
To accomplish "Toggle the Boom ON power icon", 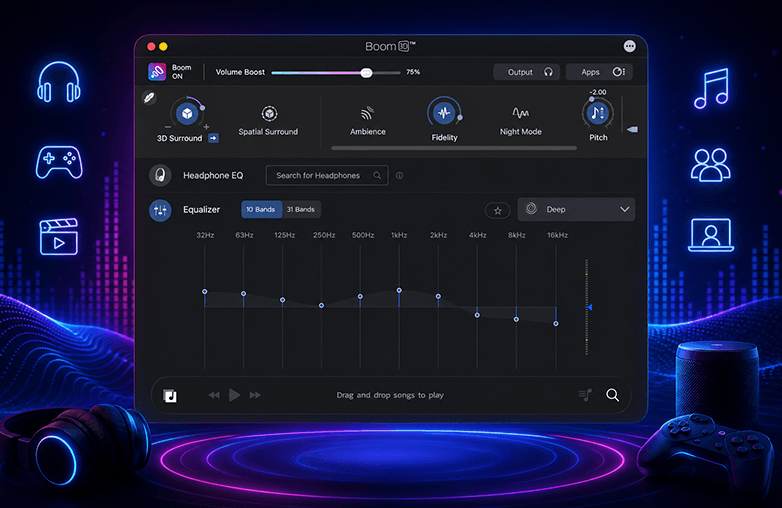I will click(157, 72).
